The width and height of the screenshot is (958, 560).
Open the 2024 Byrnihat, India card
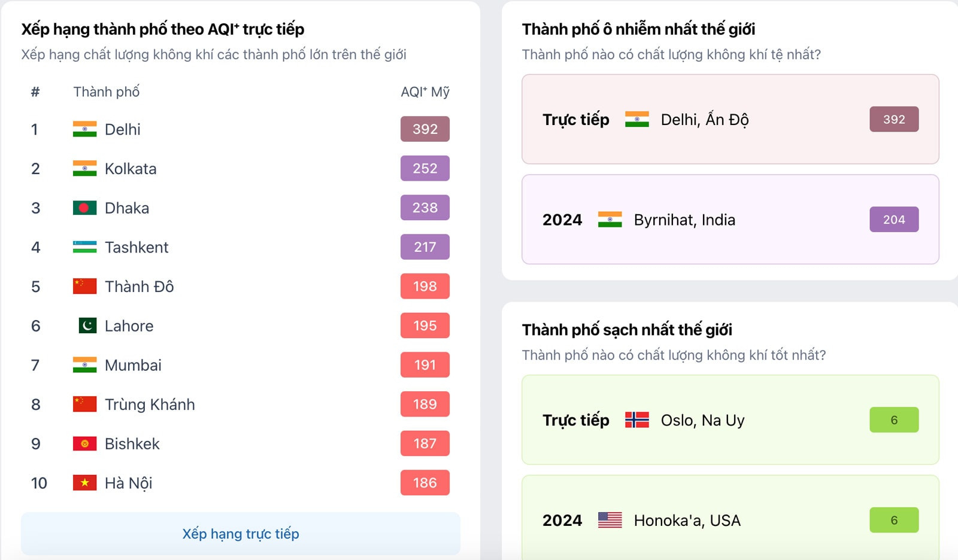[730, 220]
